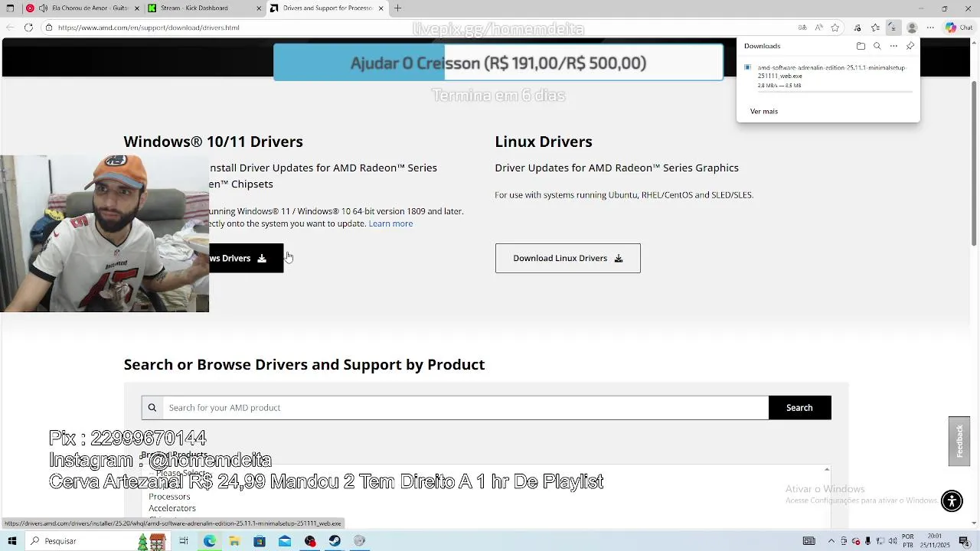Open the Mail app from the taskbar
Screen dimensions: 980x551
pyautogui.click(x=285, y=541)
